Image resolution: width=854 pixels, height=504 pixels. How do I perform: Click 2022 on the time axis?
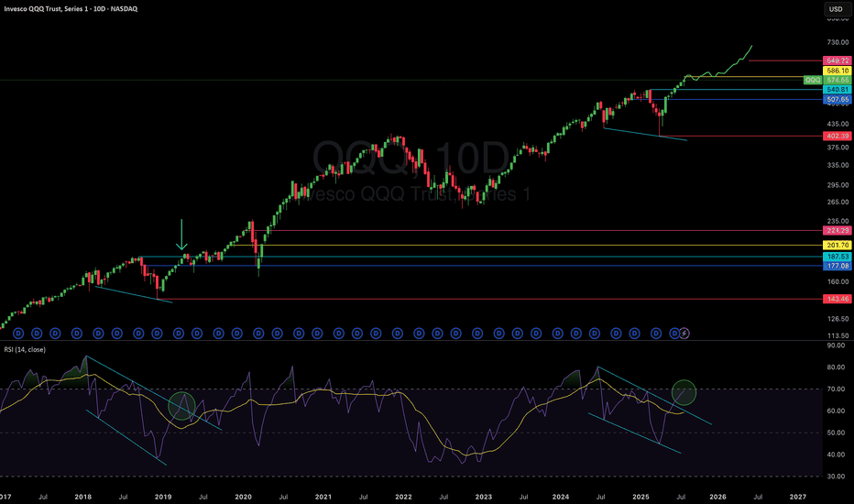403,497
